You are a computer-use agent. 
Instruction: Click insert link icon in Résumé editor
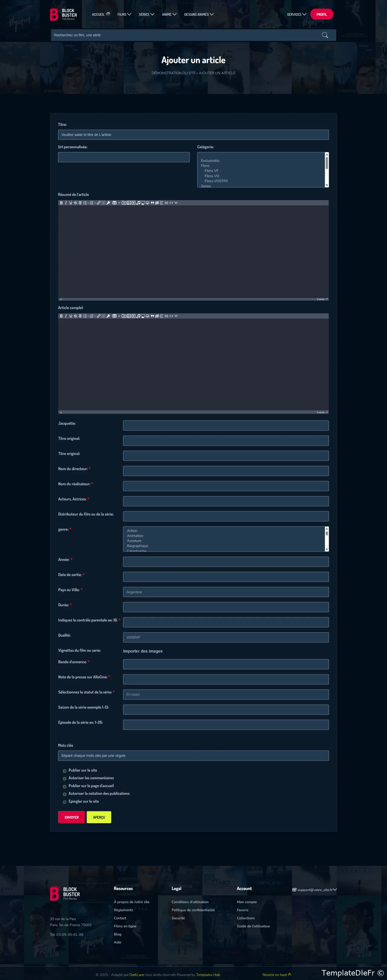point(99,203)
